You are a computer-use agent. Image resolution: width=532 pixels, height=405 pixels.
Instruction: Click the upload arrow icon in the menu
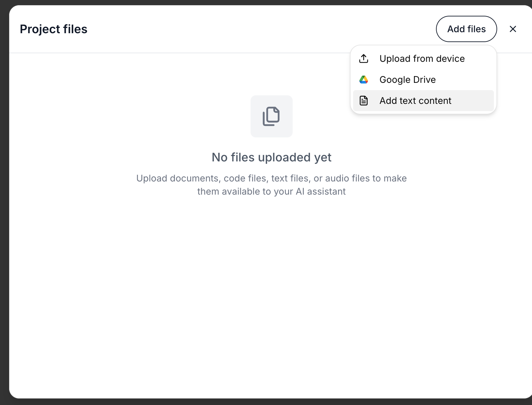tap(363, 59)
